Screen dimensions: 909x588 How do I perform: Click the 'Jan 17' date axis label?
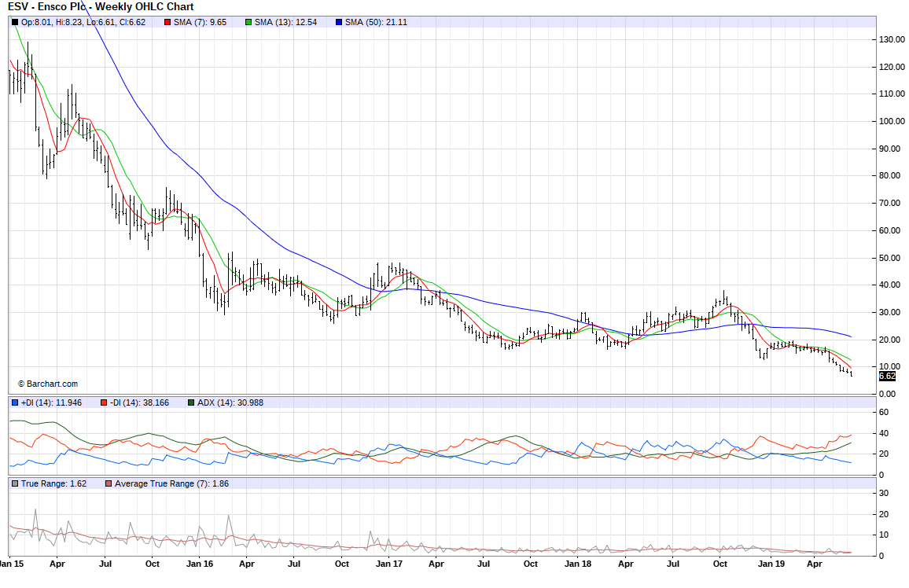click(x=389, y=564)
